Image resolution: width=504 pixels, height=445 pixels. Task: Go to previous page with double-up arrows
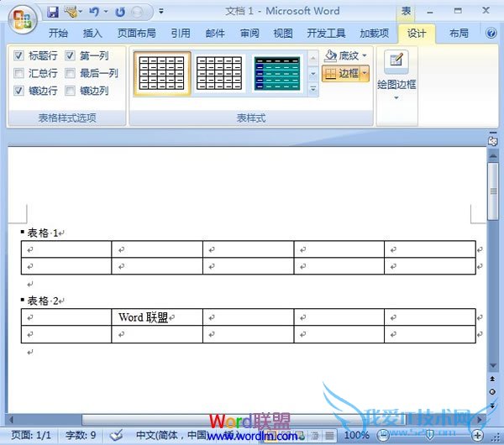tap(492, 379)
